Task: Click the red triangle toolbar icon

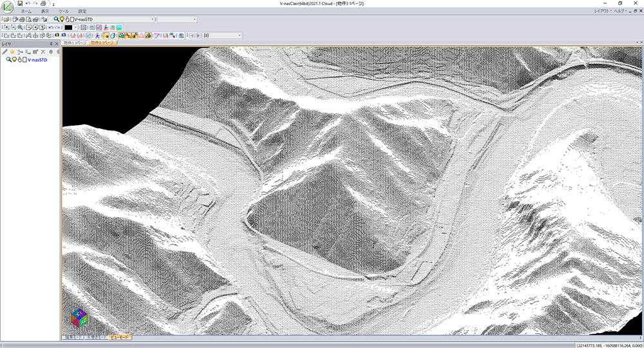Action: [x=141, y=35]
